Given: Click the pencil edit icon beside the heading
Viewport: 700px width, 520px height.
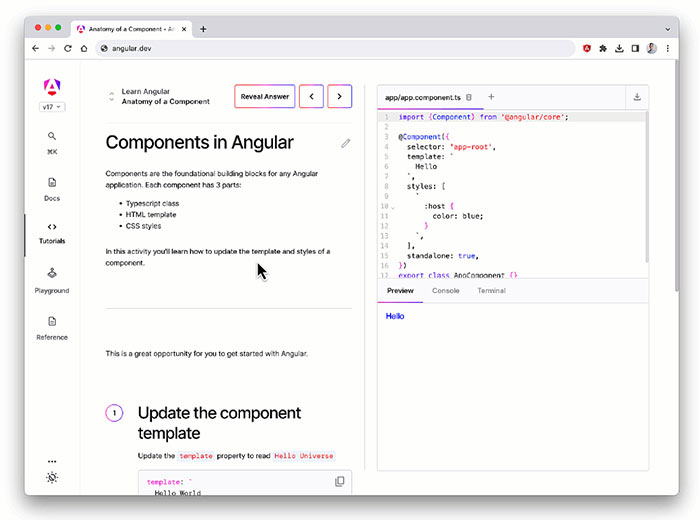Looking at the screenshot, I should pyautogui.click(x=346, y=143).
